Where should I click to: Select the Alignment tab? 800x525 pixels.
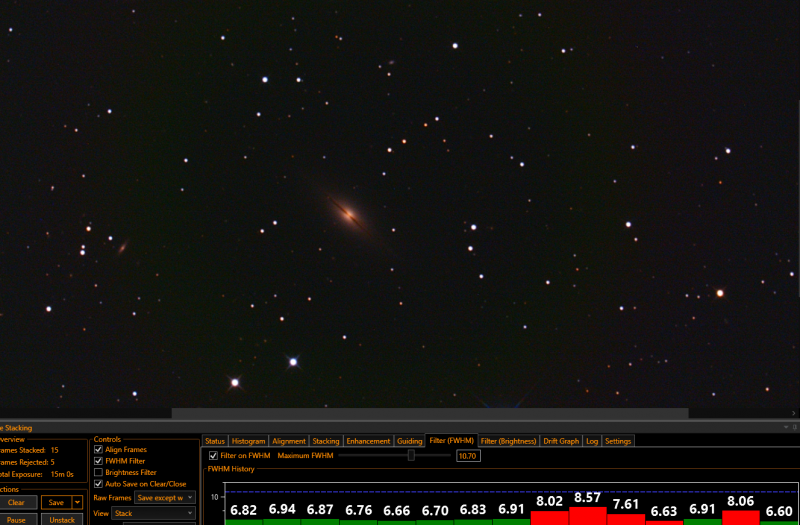(289, 441)
